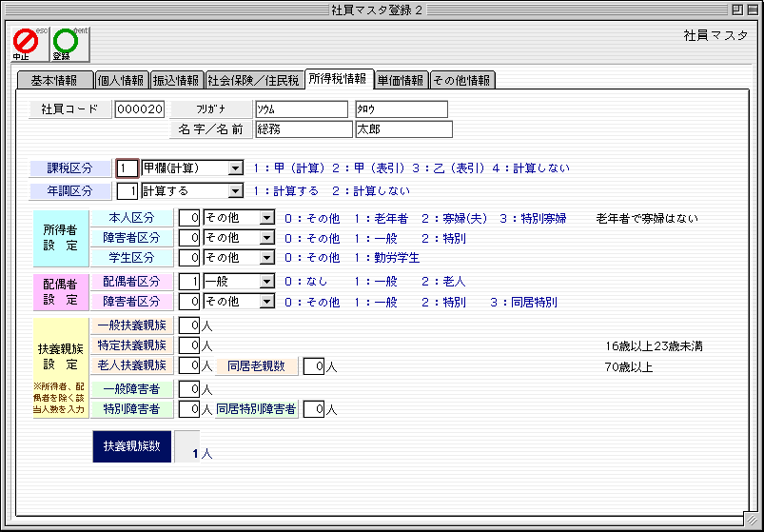Click the 名字/名前 label button

pyautogui.click(x=211, y=130)
